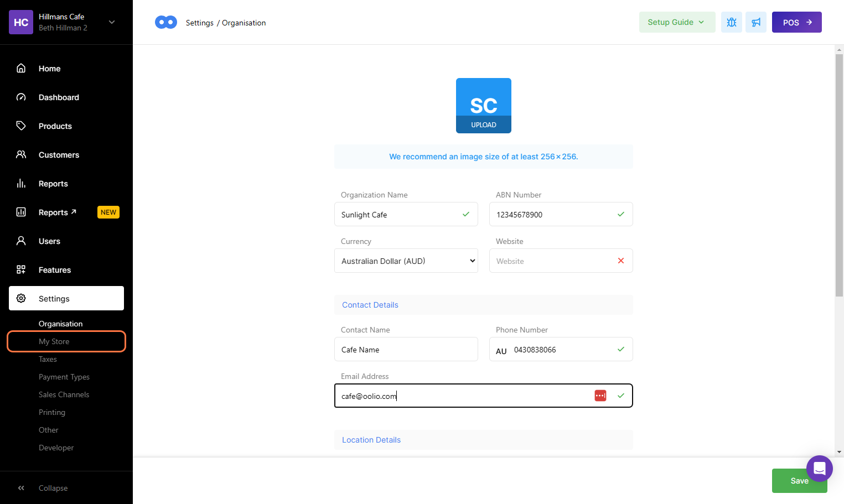Expand the Setup Guide dropdown
Screen dimensions: 844x504
[676, 22]
